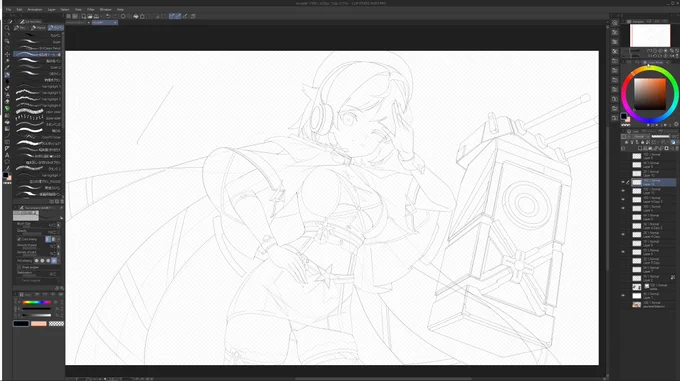Click the delete layer trash icon in Layer palette
The width and height of the screenshot is (680, 381).
(x=677, y=148)
